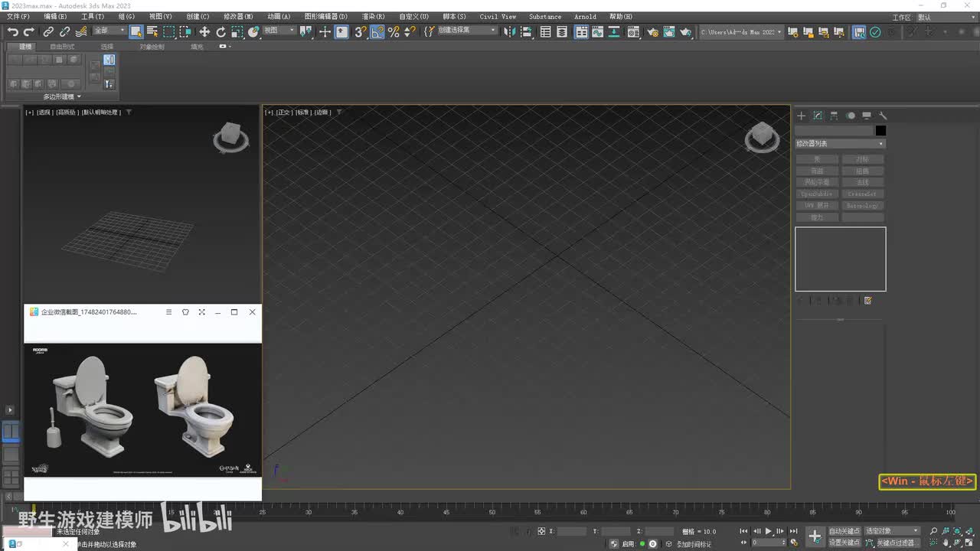Toggle Select and Manipulate crosshair icon
This screenshot has height=551, width=980.
click(x=325, y=32)
